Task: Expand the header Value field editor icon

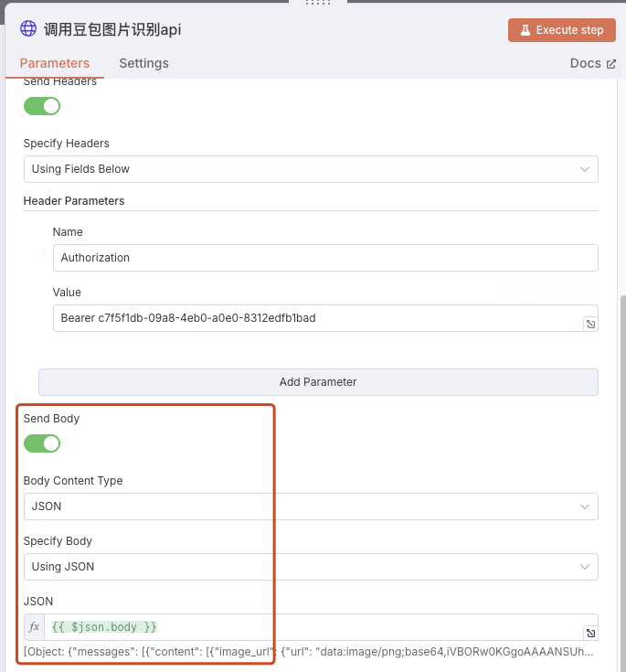Action: point(590,324)
